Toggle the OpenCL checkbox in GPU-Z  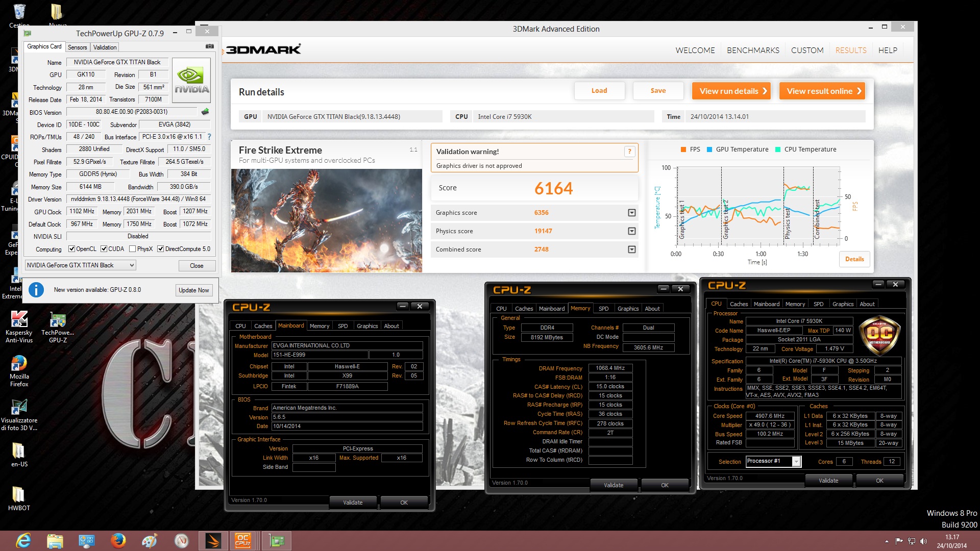click(x=72, y=249)
